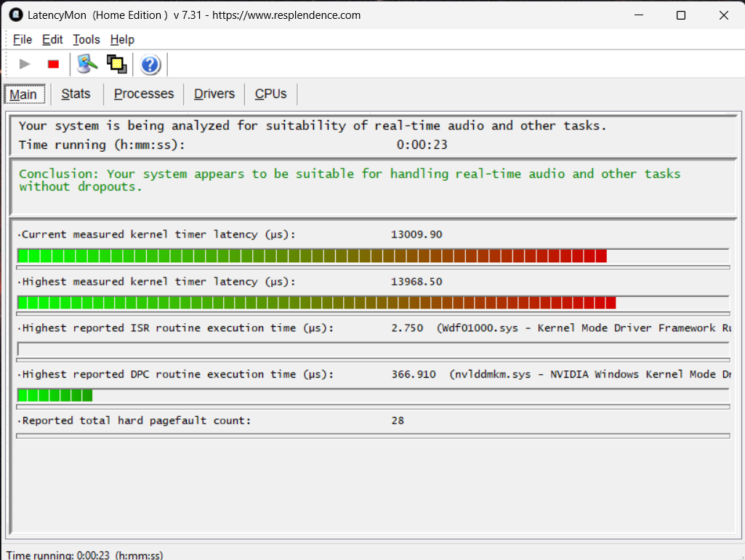Click 'Highest reported DPC routine execution time' label
This screenshot has height=560, width=745.
pyautogui.click(x=177, y=374)
